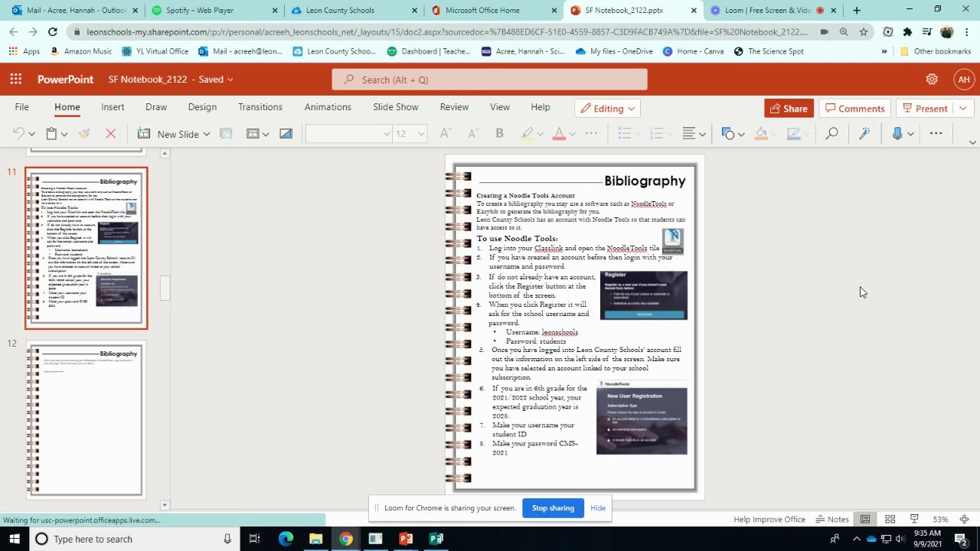Screen dimensions: 980x551
Task: Click the Undo arrow icon
Action: coord(19,134)
